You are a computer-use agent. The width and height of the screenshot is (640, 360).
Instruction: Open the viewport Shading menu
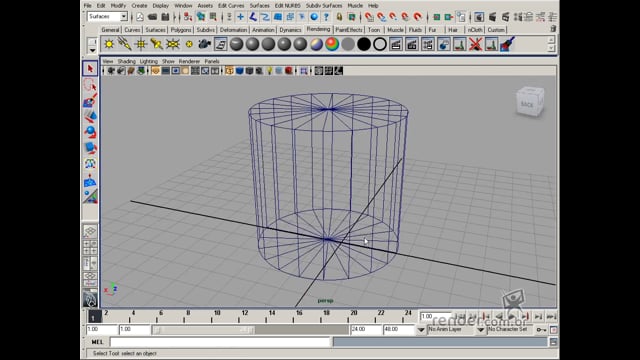tap(127, 61)
